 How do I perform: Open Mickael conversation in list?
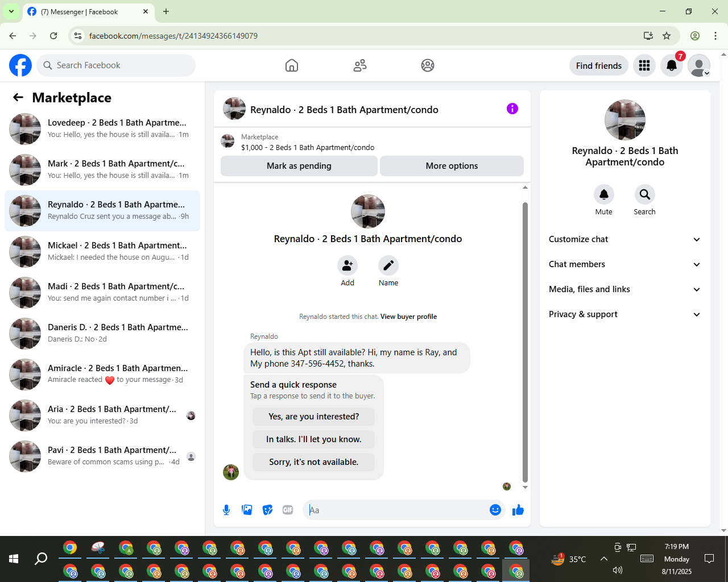pyautogui.click(x=102, y=252)
